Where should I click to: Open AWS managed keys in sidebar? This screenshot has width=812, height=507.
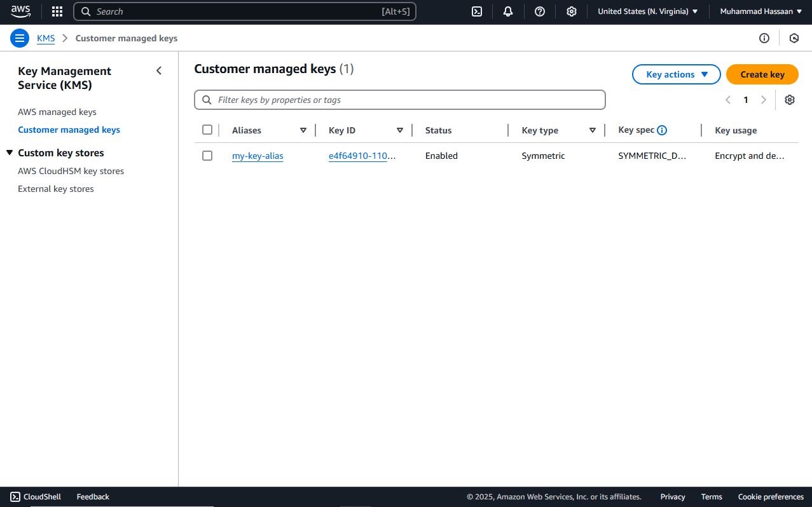click(x=57, y=112)
